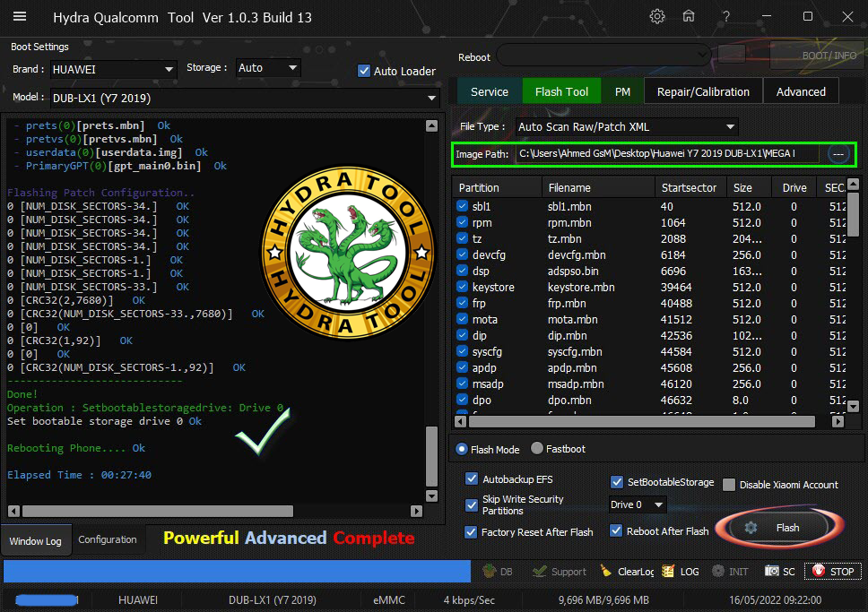The image size is (868, 612).
Task: Select the Fastboot radio button
Action: [536, 448]
